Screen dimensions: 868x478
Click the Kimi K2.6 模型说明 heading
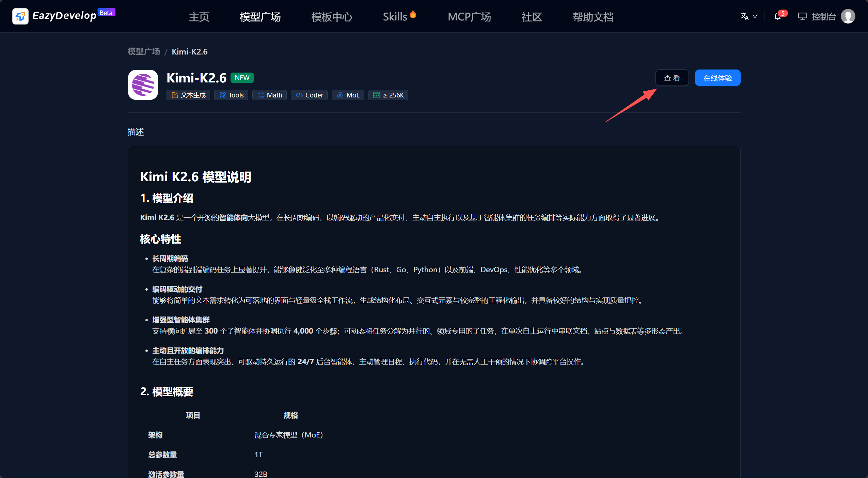click(x=195, y=177)
